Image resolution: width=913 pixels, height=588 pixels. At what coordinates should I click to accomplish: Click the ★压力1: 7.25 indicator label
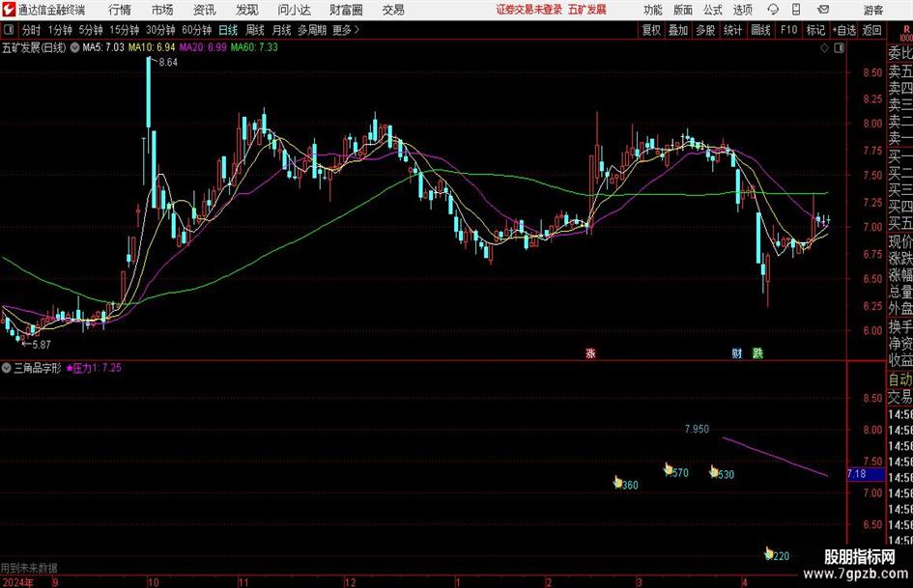pyautogui.click(x=94, y=368)
